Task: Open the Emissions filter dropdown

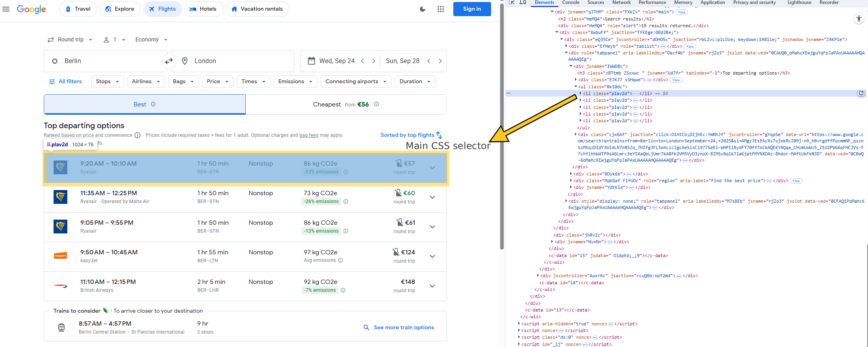Action: click(295, 82)
